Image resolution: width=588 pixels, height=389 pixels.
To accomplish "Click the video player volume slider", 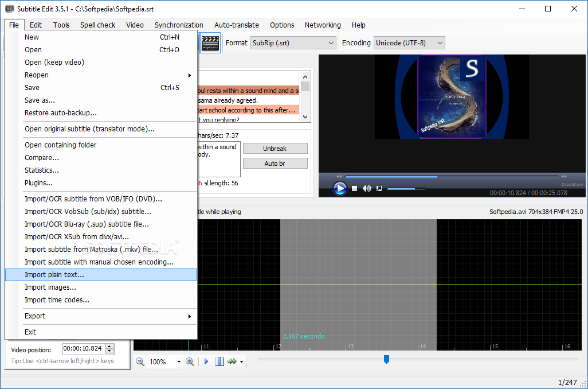I will point(406,188).
